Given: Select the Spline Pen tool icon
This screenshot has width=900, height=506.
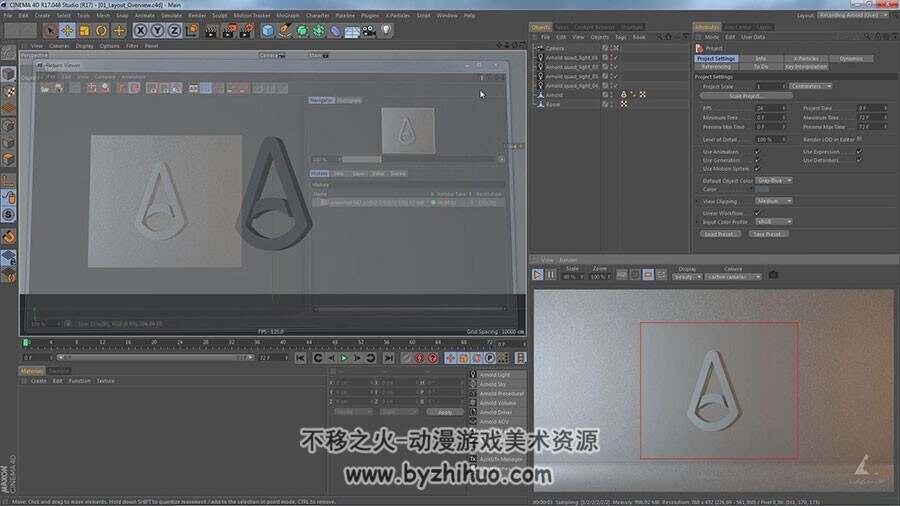Looking at the screenshot, I should [x=284, y=30].
